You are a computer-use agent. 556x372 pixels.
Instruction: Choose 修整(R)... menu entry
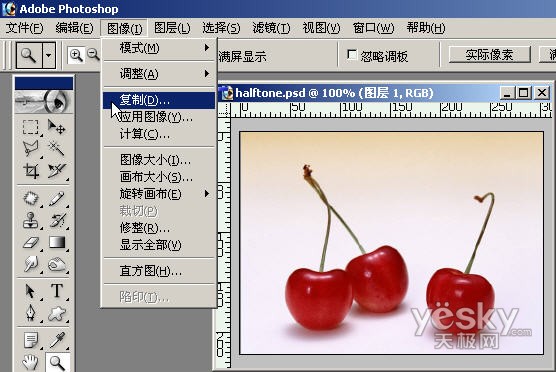[x=159, y=228]
